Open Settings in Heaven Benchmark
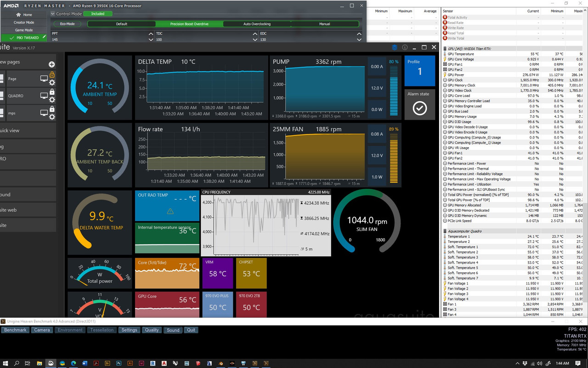Image resolution: width=588 pixels, height=368 pixels. pyautogui.click(x=129, y=330)
